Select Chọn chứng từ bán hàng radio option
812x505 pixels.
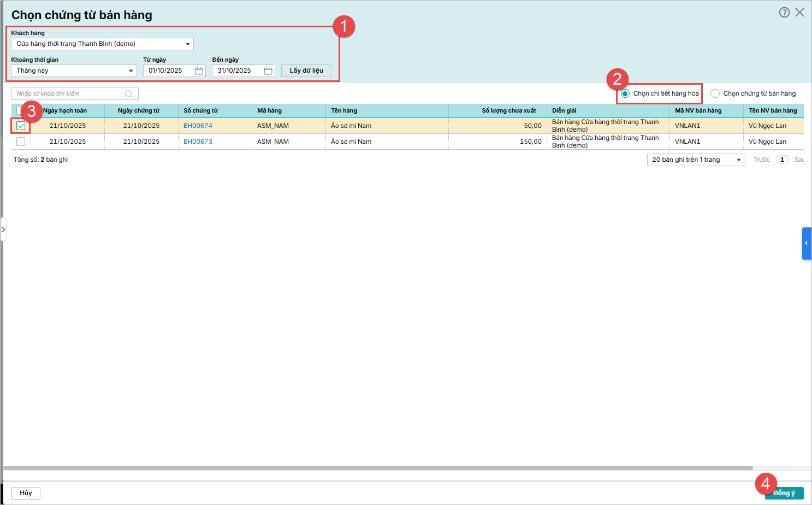pyautogui.click(x=715, y=94)
